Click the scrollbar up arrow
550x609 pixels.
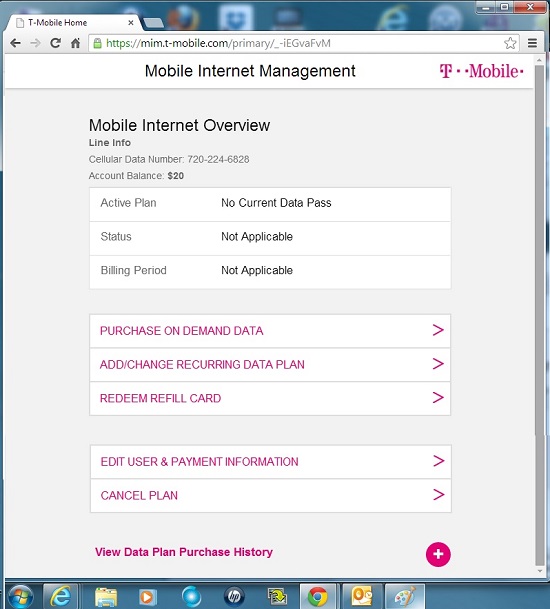539,60
